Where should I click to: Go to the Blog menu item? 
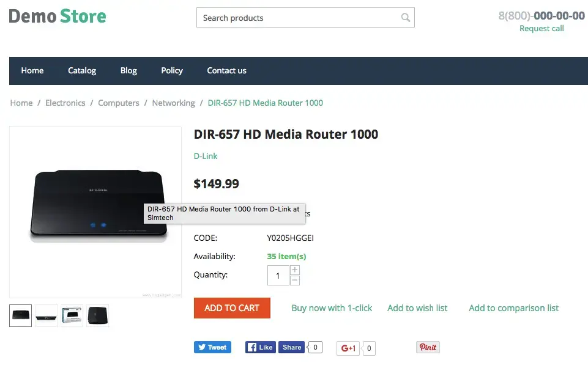(x=128, y=71)
